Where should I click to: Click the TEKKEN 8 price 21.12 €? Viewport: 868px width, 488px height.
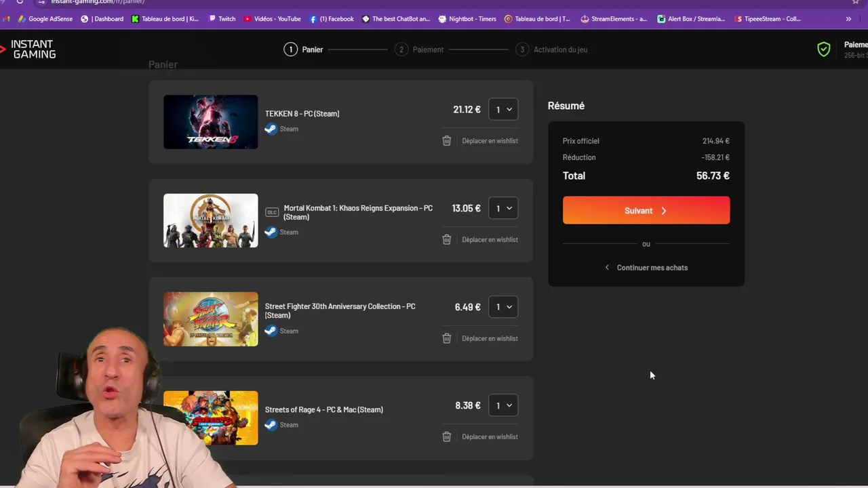[467, 109]
